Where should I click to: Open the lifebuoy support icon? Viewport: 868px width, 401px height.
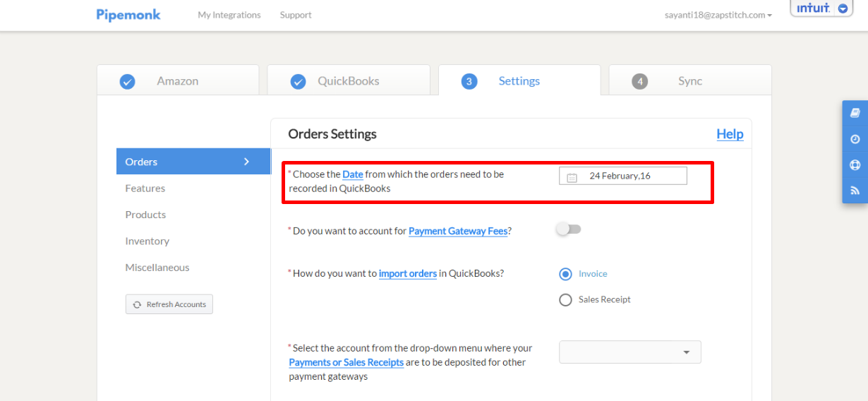point(855,165)
